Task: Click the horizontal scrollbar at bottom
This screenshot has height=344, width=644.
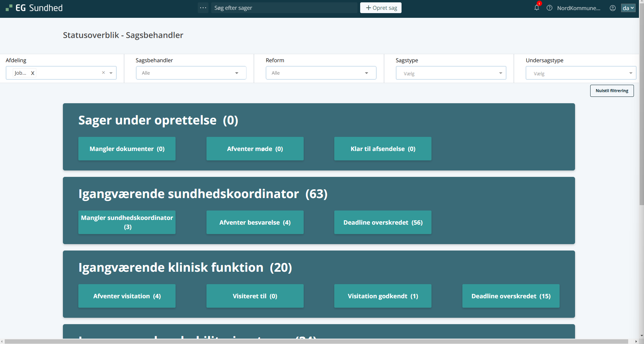Action: coord(316,341)
